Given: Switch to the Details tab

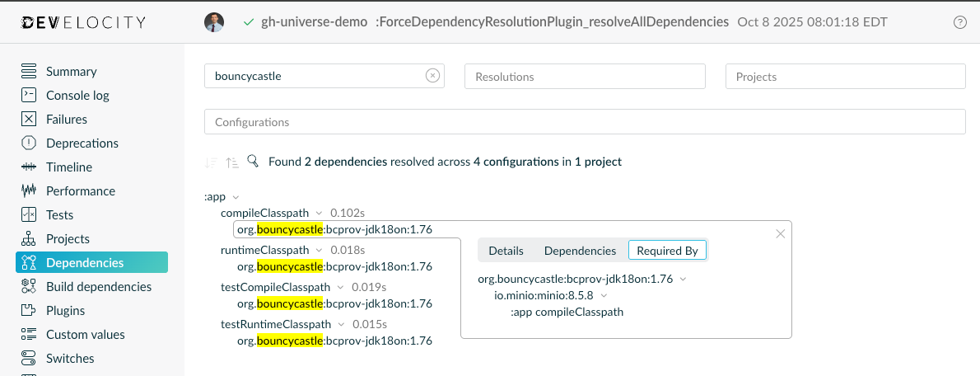Looking at the screenshot, I should (506, 251).
